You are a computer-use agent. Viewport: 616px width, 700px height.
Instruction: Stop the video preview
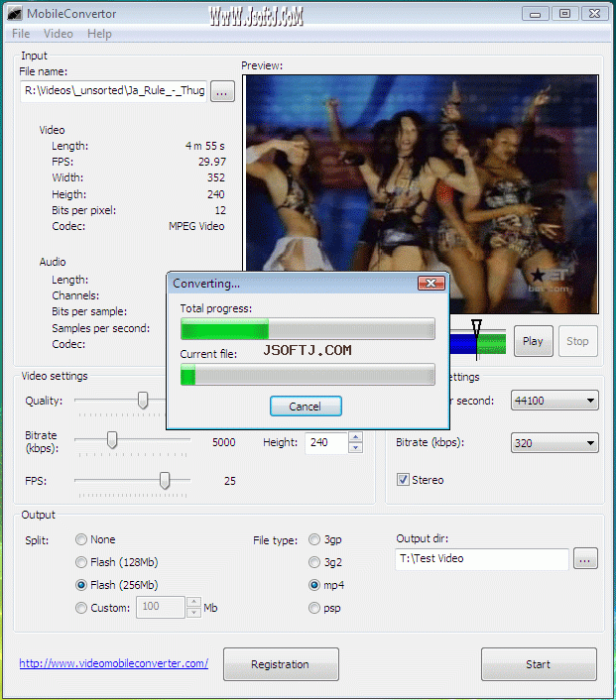577,341
